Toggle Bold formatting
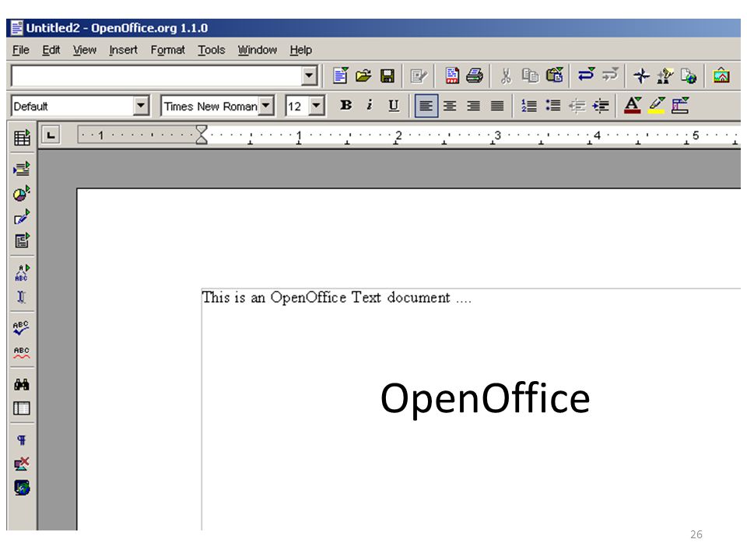This screenshot has height=560, width=747. 345,105
